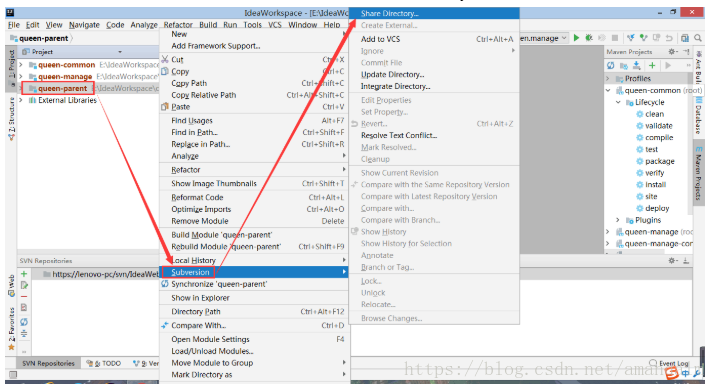Image resolution: width=715 pixels, height=389 pixels.
Task: Open the VCS menu in menu bar
Action: [275, 25]
